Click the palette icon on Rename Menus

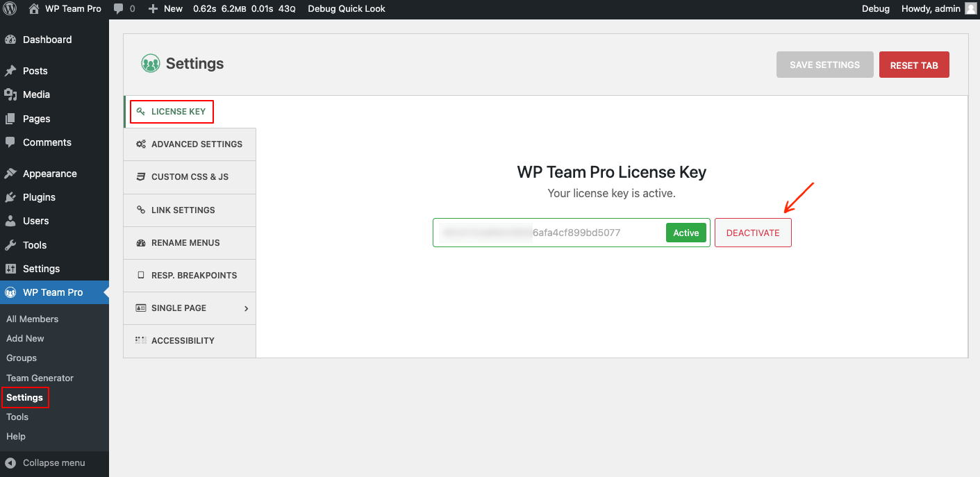(x=141, y=243)
